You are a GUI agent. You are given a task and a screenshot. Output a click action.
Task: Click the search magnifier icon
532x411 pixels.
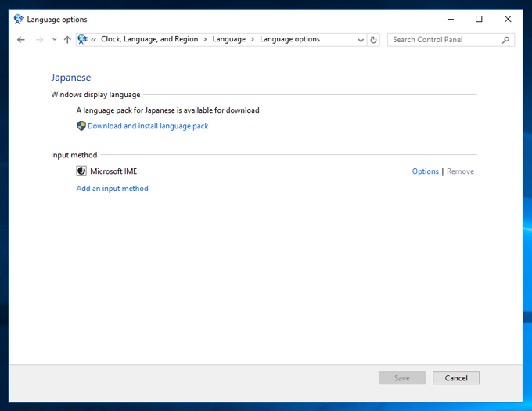click(505, 40)
